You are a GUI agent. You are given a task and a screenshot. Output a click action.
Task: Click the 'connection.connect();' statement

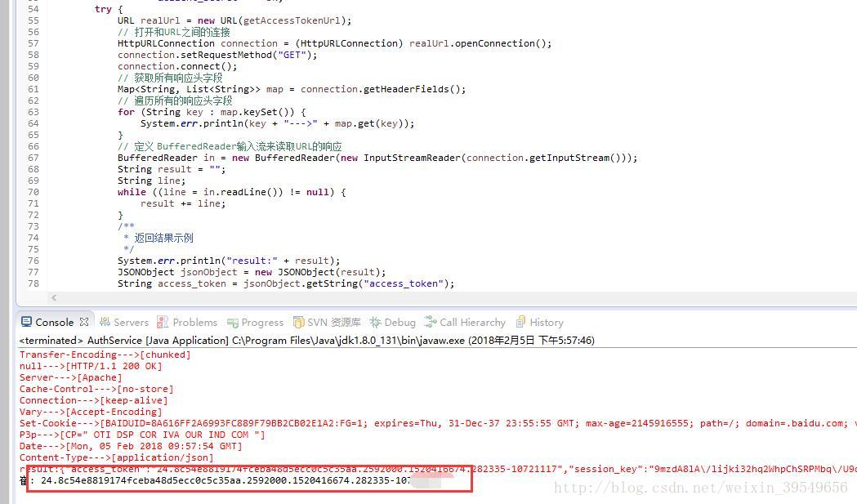coord(177,66)
